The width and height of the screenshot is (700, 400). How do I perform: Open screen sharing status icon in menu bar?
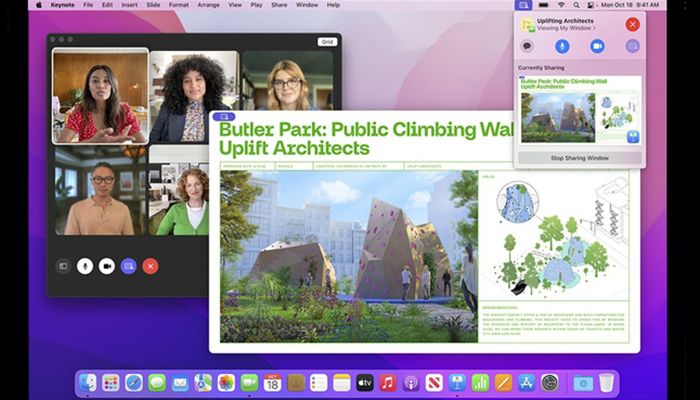coord(523,5)
